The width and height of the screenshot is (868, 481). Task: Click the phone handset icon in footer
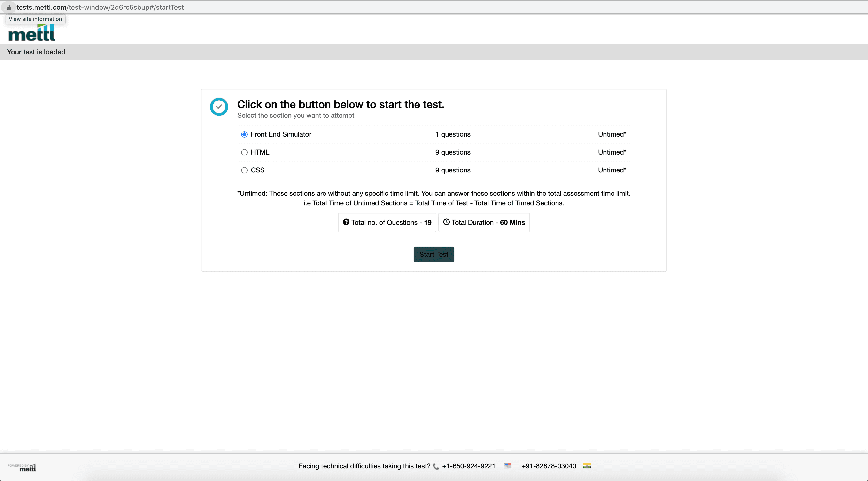[436, 466]
